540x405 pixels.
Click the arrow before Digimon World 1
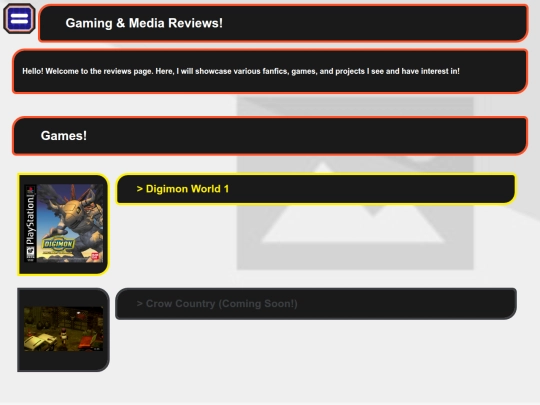pos(139,189)
